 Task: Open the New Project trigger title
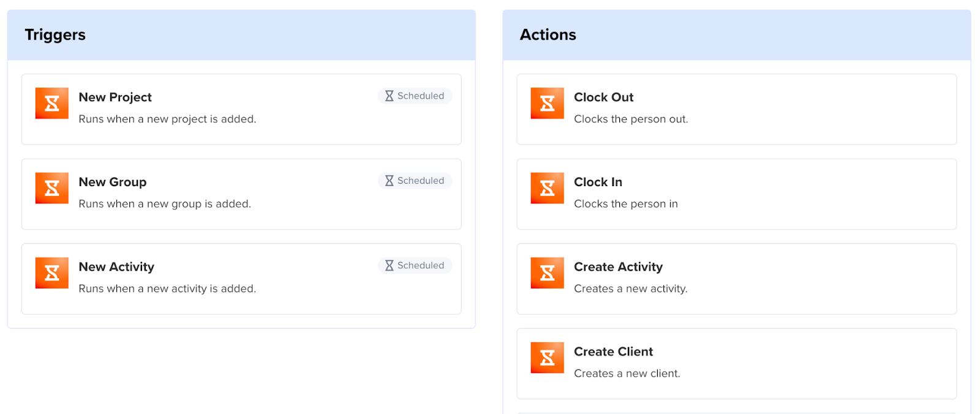pyautogui.click(x=115, y=97)
